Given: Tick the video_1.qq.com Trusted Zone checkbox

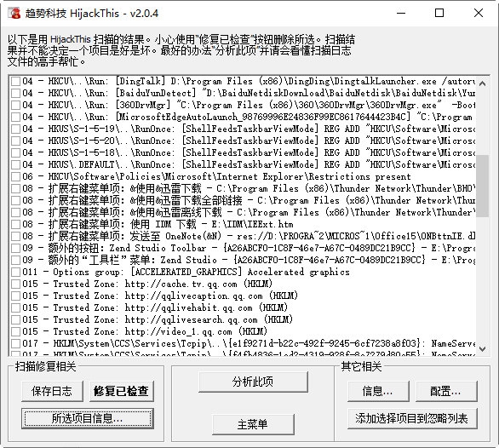Looking at the screenshot, I should tap(15, 332).
